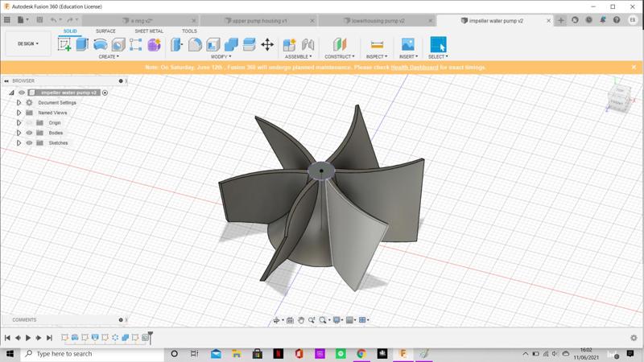644x362 pixels.
Task: Activate the Select tool icon
Action: (x=438, y=44)
